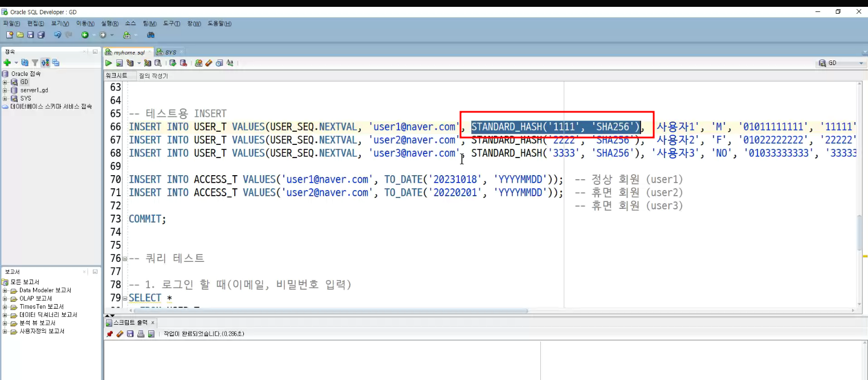
Task: Click the green Run Statement play icon
Action: tap(108, 63)
